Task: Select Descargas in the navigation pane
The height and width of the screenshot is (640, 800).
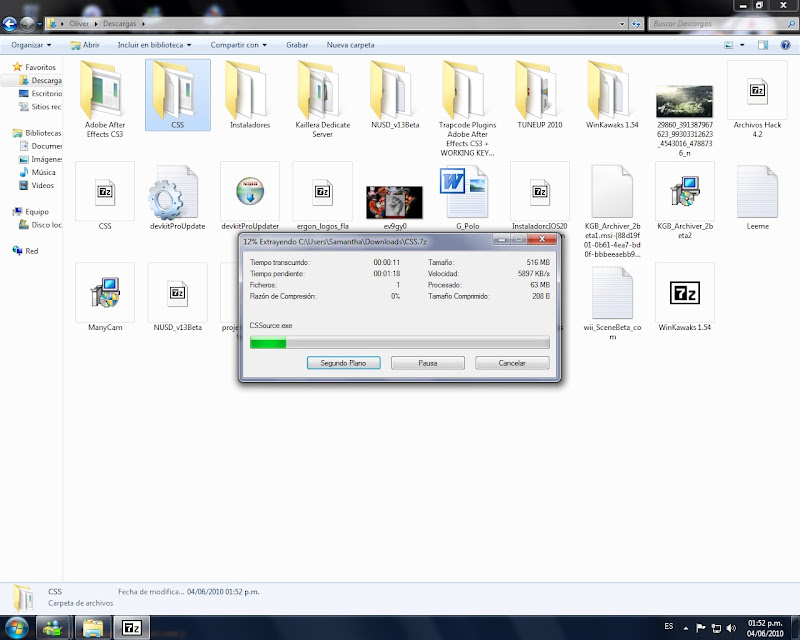Action: point(40,80)
